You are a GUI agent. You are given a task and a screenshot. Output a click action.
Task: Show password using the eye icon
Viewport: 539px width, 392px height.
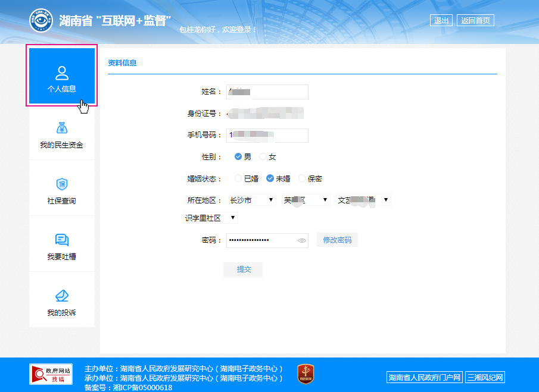pos(302,240)
